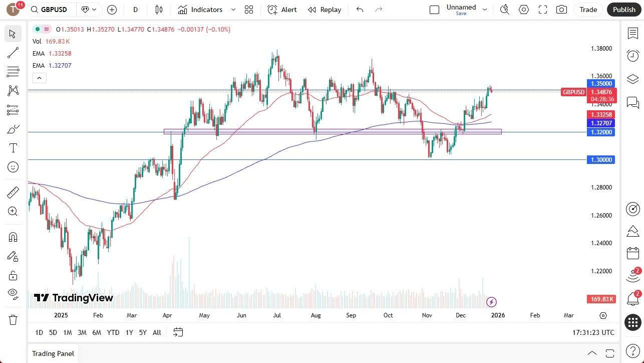Enter fullscreen mode
Image resolution: width=644 pixels, height=363 pixels.
coord(543,10)
